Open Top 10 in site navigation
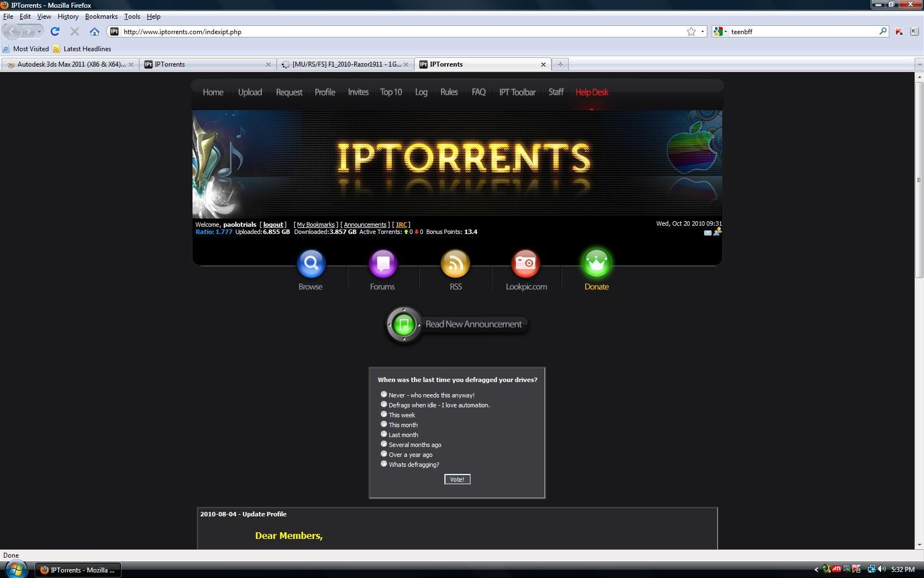This screenshot has width=924, height=578. tap(391, 92)
